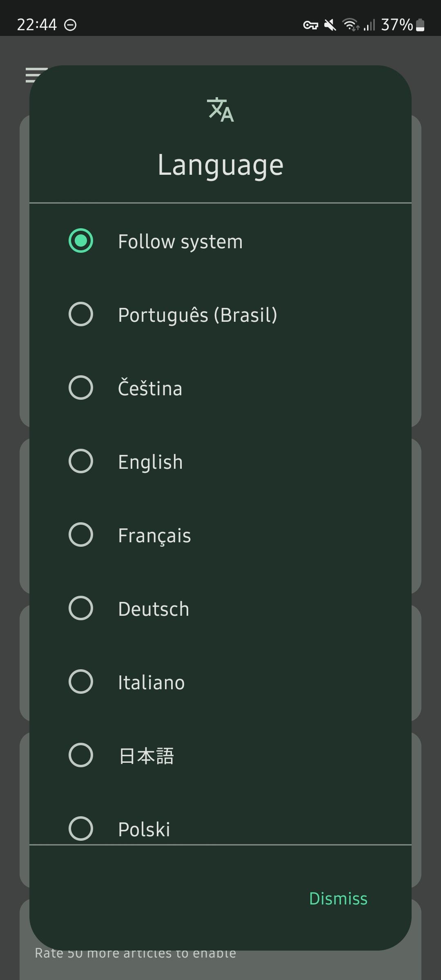
Task: Dismiss the Language dialog
Action: [338, 899]
